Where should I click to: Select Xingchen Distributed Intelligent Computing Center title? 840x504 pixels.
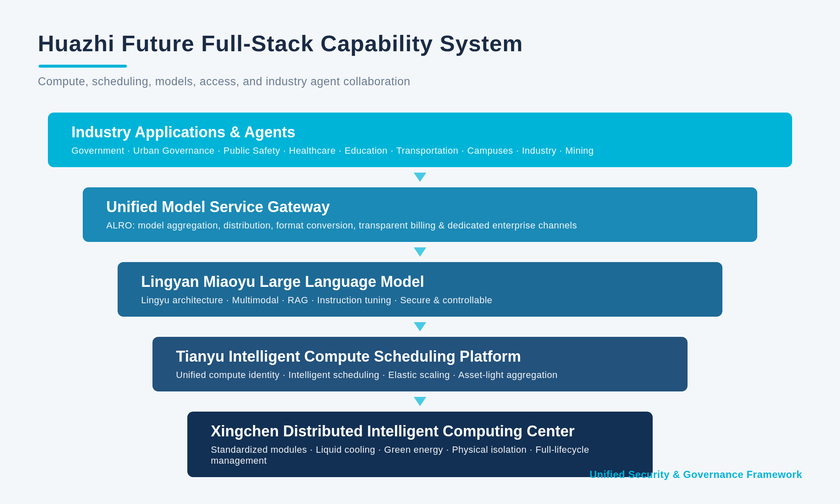[393, 431]
